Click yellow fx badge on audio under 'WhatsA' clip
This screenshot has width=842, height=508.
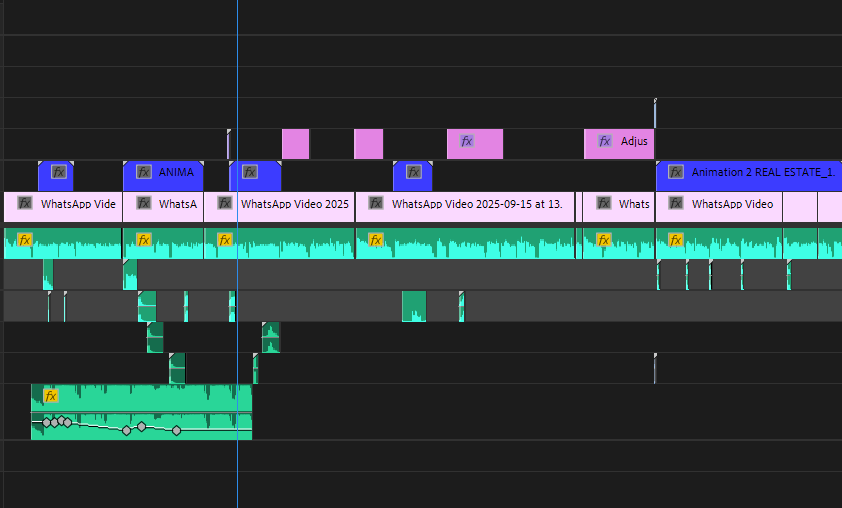tap(143, 240)
